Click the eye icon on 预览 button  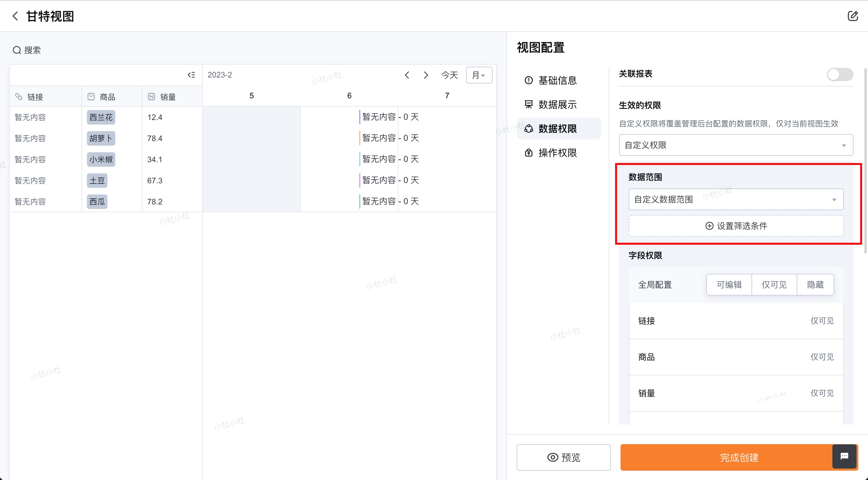[x=553, y=457]
